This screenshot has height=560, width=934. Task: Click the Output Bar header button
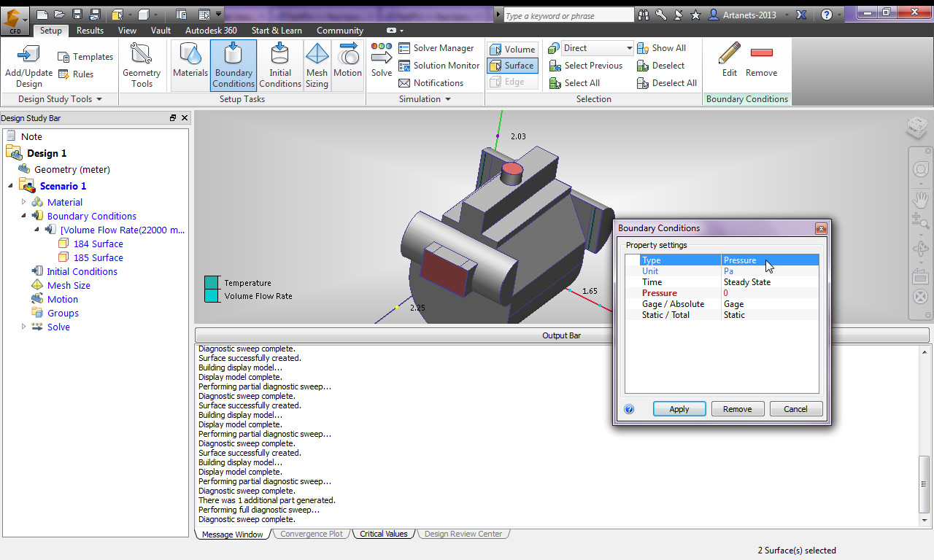click(x=562, y=335)
